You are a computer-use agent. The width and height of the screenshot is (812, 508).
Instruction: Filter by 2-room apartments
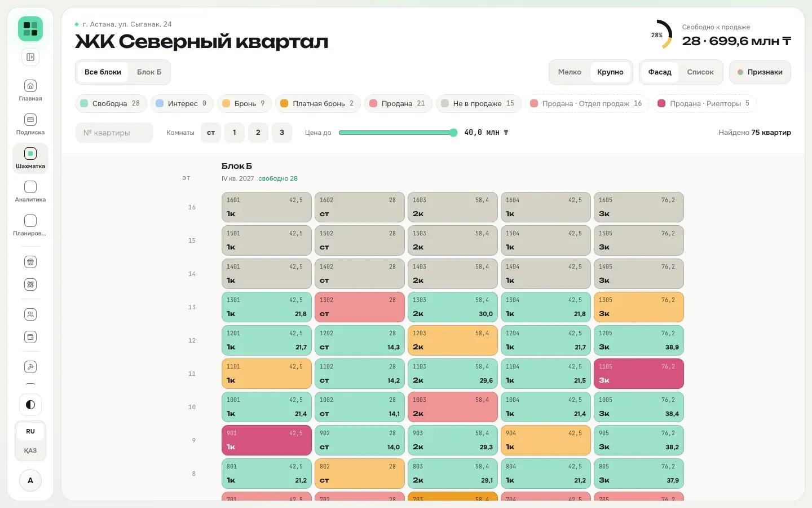pyautogui.click(x=258, y=133)
